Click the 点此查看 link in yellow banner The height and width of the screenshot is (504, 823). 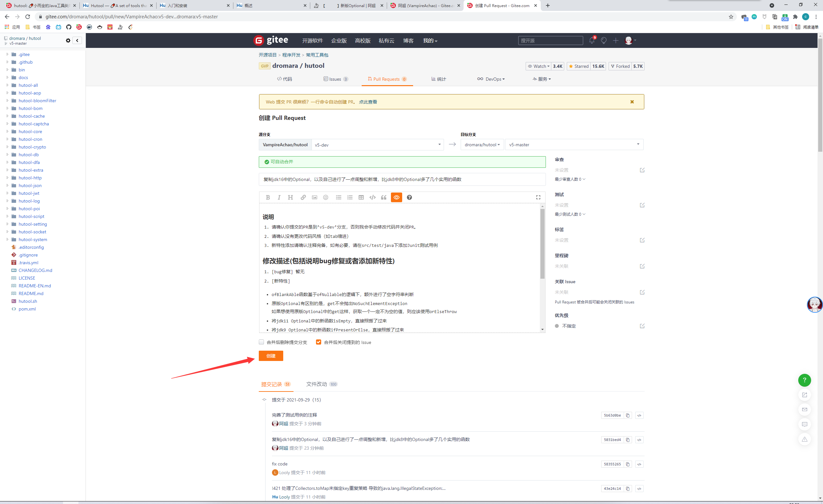(368, 102)
